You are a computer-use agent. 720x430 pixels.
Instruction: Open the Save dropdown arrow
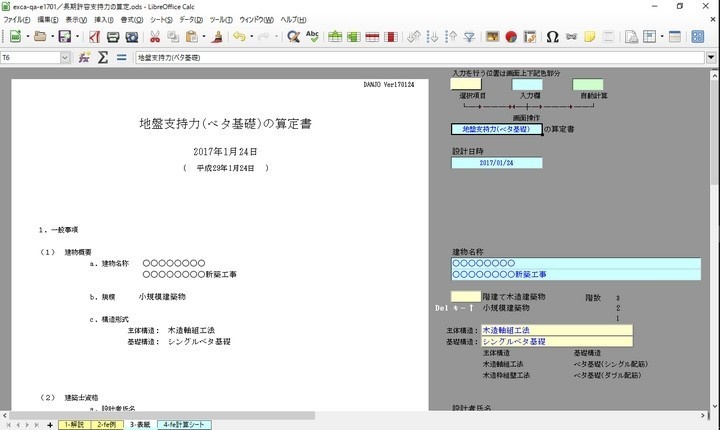coord(77,37)
